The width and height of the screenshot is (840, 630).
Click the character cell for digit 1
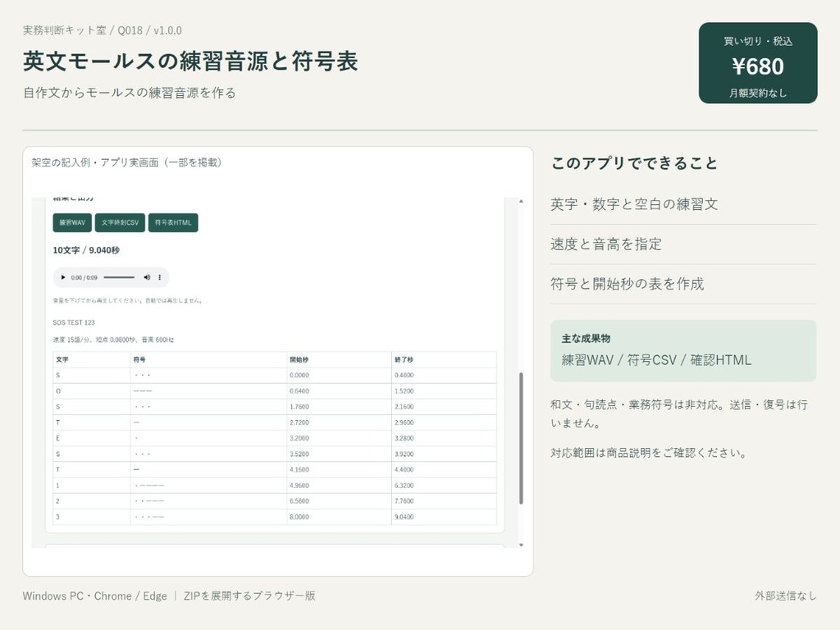pyautogui.click(x=92, y=486)
